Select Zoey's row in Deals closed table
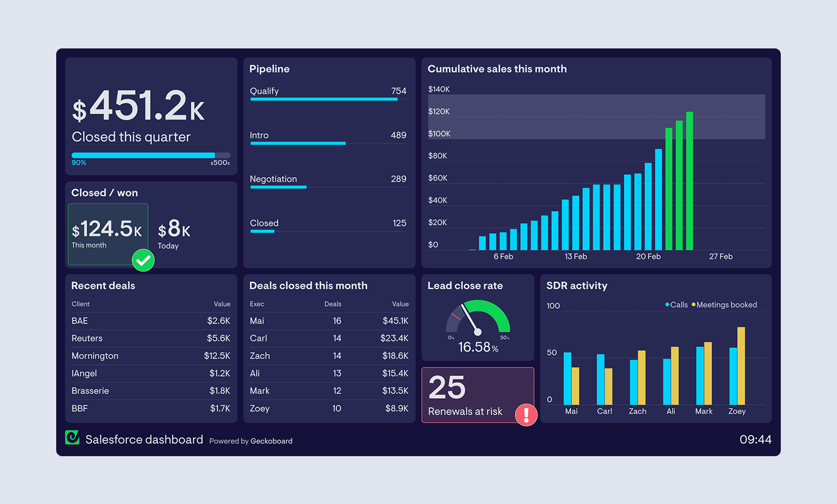This screenshot has width=837, height=504. (329, 409)
